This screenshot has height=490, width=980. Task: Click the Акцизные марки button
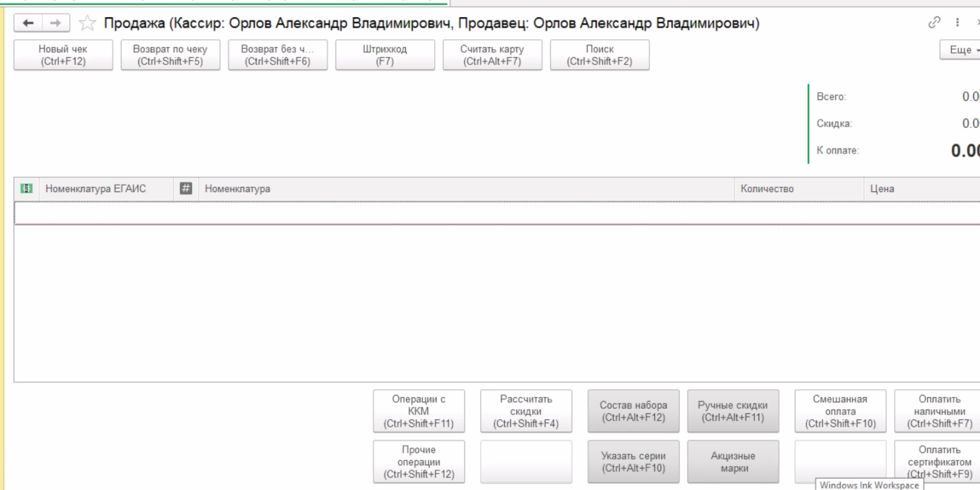pyautogui.click(x=732, y=462)
